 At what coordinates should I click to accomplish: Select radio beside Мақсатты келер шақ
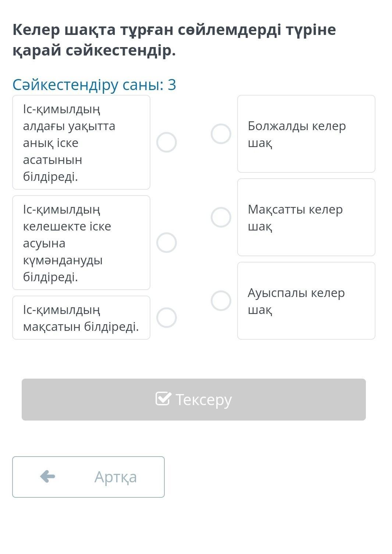221,217
